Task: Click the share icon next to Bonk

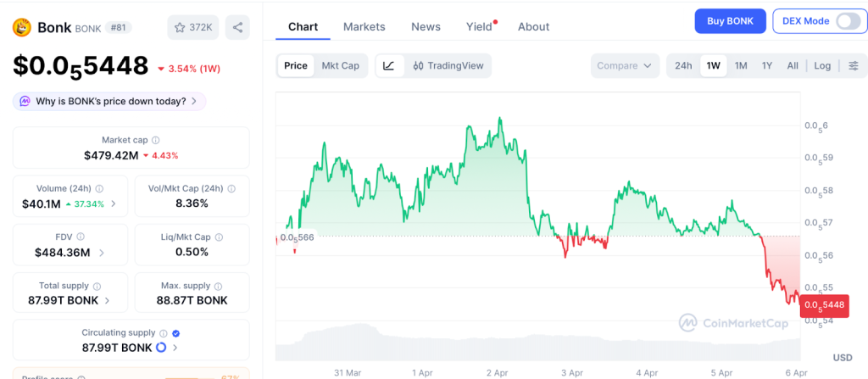Action: click(237, 28)
